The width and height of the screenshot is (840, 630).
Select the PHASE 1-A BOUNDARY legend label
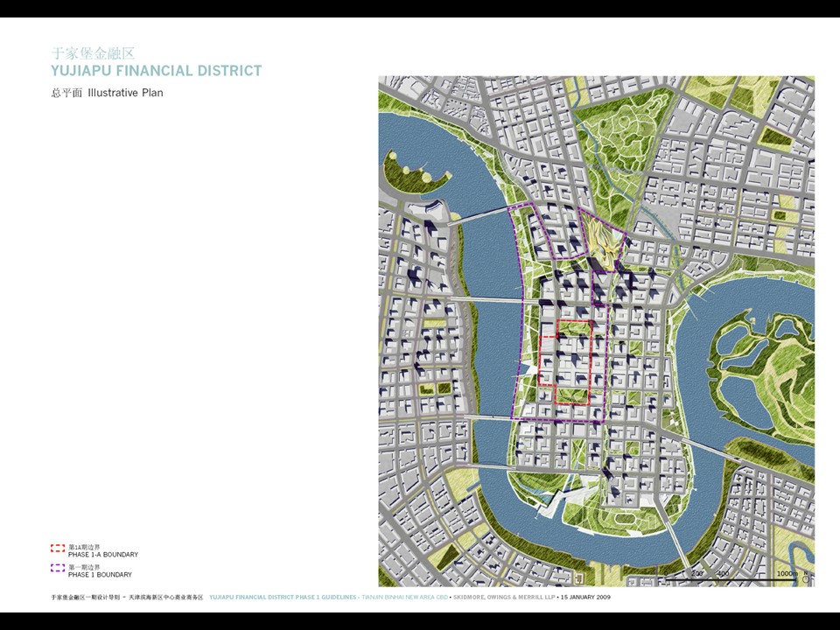(x=102, y=555)
